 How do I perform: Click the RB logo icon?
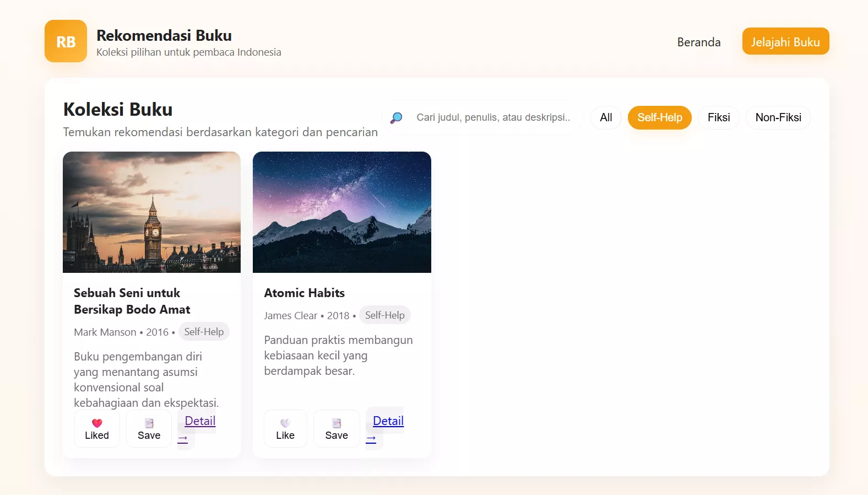coord(66,41)
